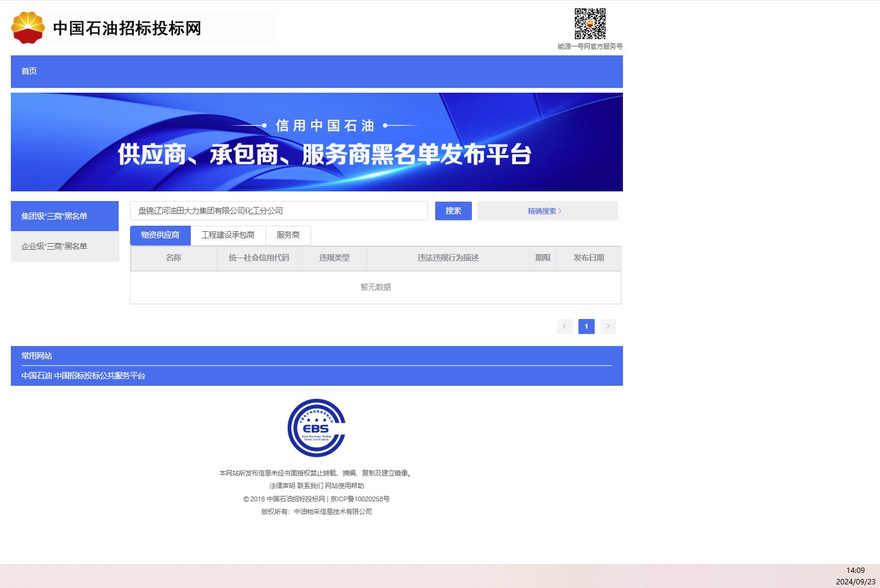The width and height of the screenshot is (880, 588).
Task: Click the 能源一号网 QR code
Action: (590, 23)
